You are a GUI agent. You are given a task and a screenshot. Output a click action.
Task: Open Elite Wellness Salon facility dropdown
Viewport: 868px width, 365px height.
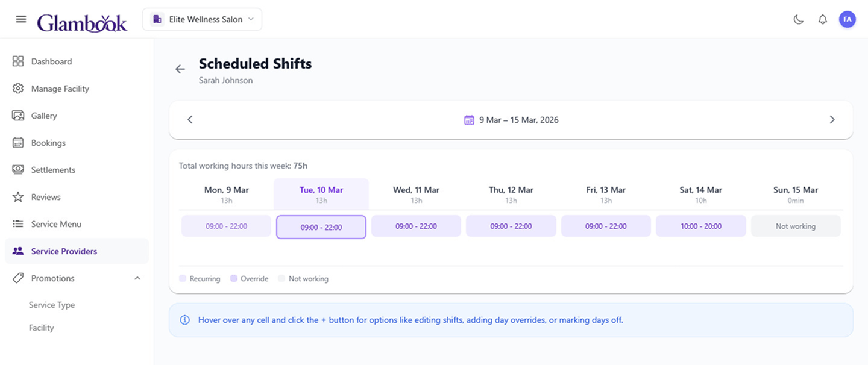pos(203,19)
